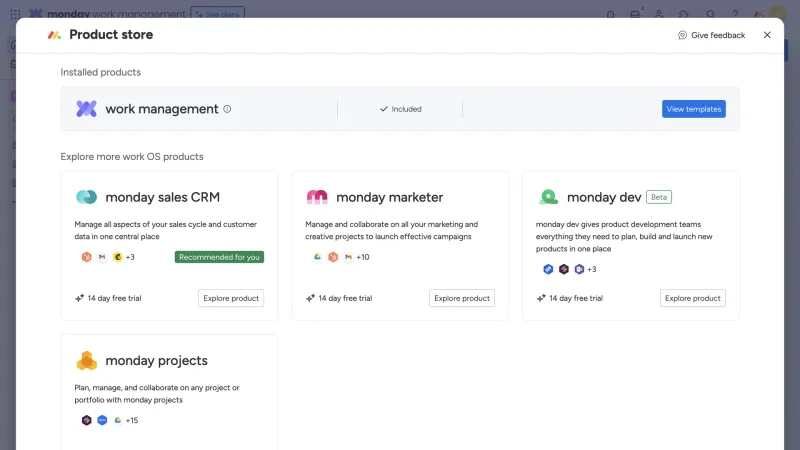Click sparkle icon beside sales CRM free trial
The height and width of the screenshot is (450, 800).
pyautogui.click(x=79, y=298)
